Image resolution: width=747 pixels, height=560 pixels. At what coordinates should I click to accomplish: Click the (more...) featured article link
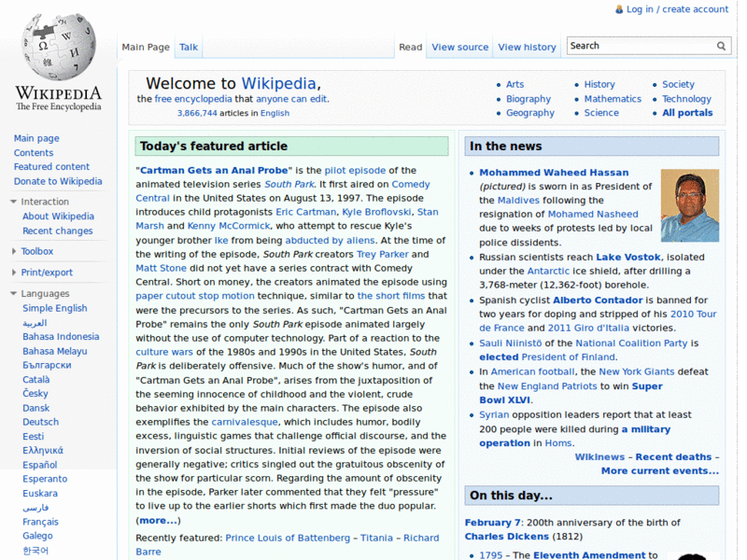click(x=158, y=521)
